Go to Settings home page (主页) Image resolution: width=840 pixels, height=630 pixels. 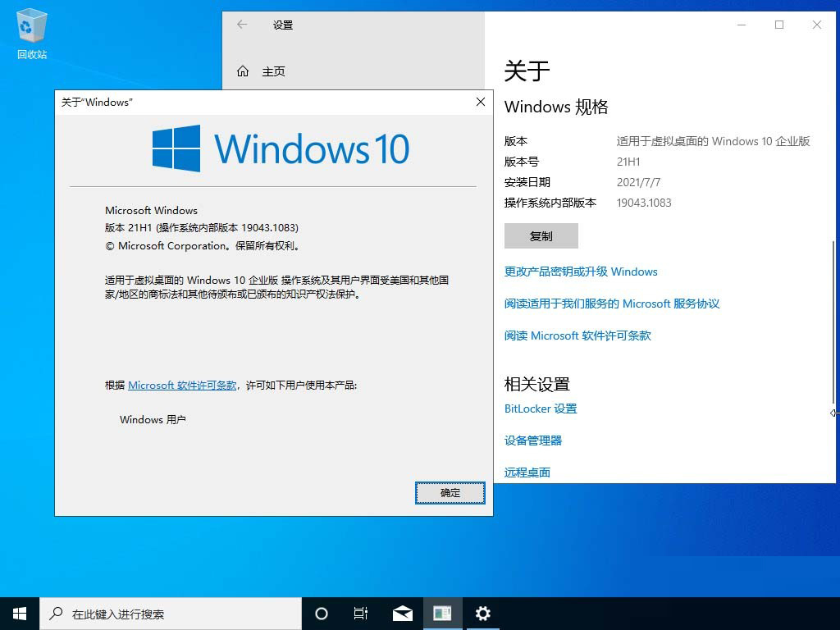[261, 71]
